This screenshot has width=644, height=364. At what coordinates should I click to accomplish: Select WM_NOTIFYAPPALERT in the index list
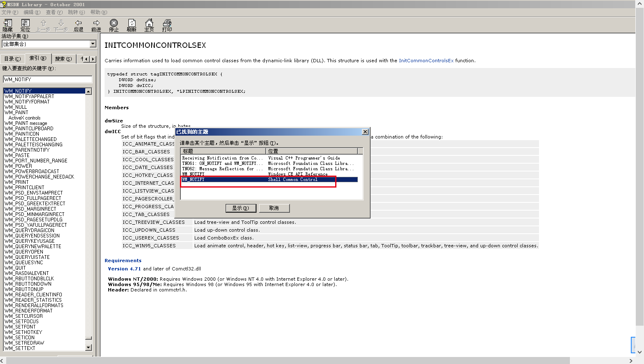coord(29,96)
